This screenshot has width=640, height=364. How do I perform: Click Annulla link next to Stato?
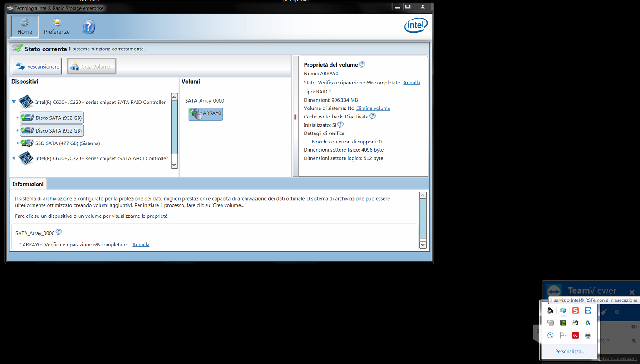(x=412, y=83)
